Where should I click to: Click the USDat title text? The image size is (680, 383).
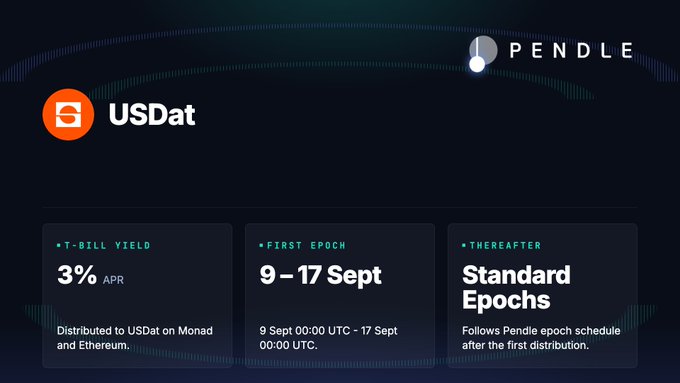[x=152, y=115]
